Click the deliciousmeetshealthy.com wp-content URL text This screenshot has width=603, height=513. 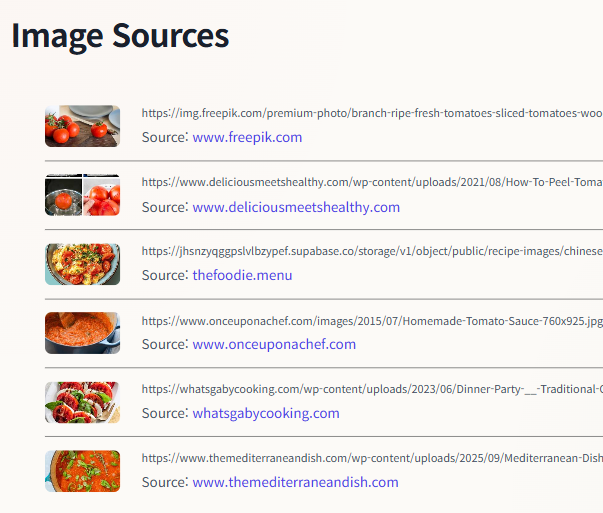pyautogui.click(x=372, y=182)
